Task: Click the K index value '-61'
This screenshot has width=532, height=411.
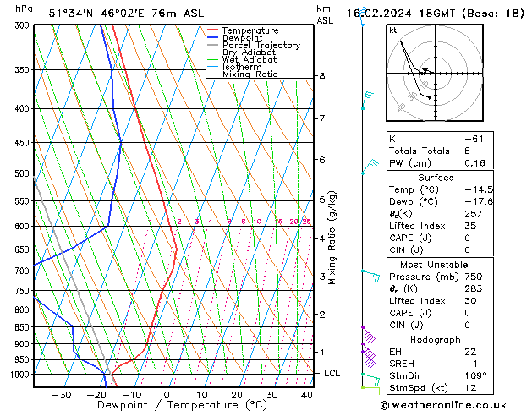Action: coord(474,139)
